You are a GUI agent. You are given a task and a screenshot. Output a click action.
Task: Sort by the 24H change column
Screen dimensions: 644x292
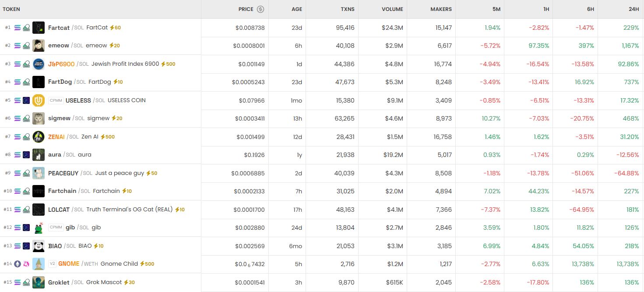[x=633, y=9]
